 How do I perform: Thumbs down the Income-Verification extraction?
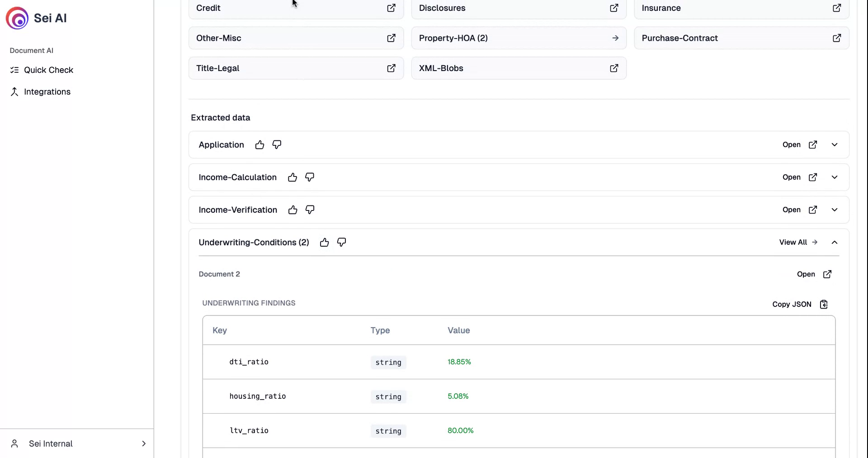pyautogui.click(x=310, y=210)
